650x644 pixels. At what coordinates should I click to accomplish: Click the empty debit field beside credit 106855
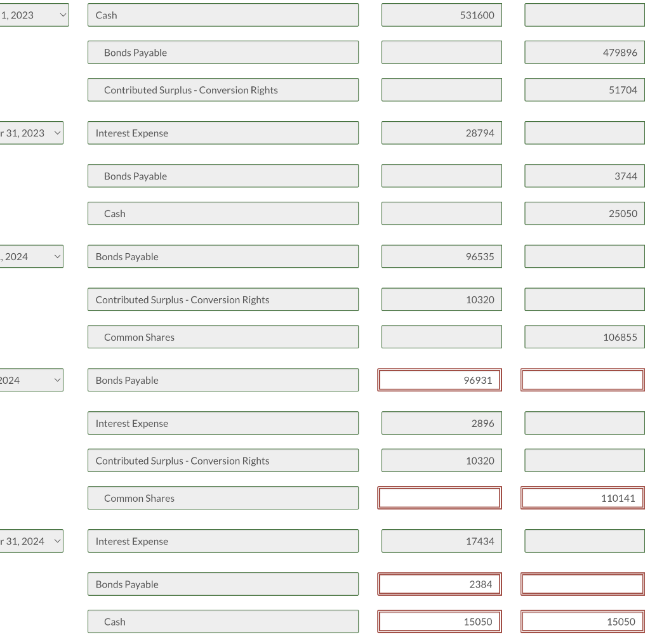point(442,337)
